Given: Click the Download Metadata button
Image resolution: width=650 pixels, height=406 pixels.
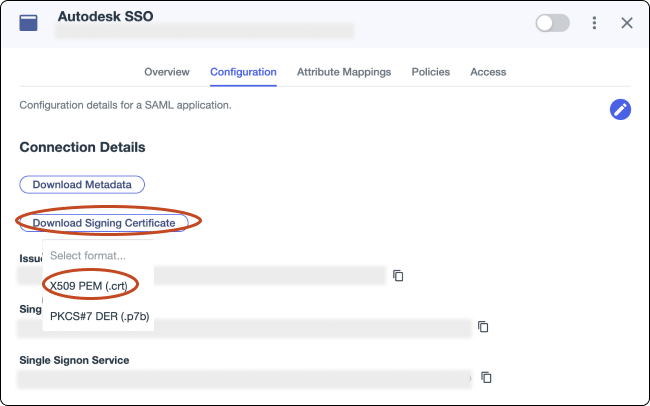Looking at the screenshot, I should click(82, 185).
